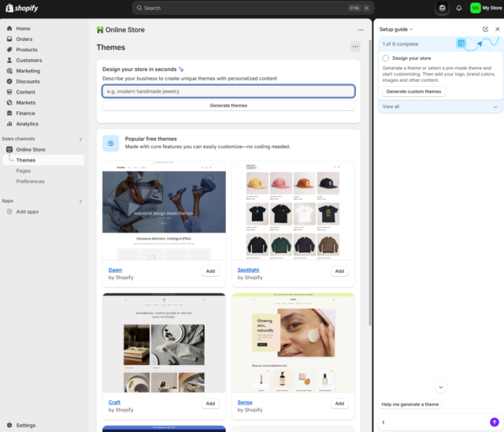This screenshot has height=432, width=504.
Task: Open Customers in the sidebar
Action: click(x=29, y=60)
